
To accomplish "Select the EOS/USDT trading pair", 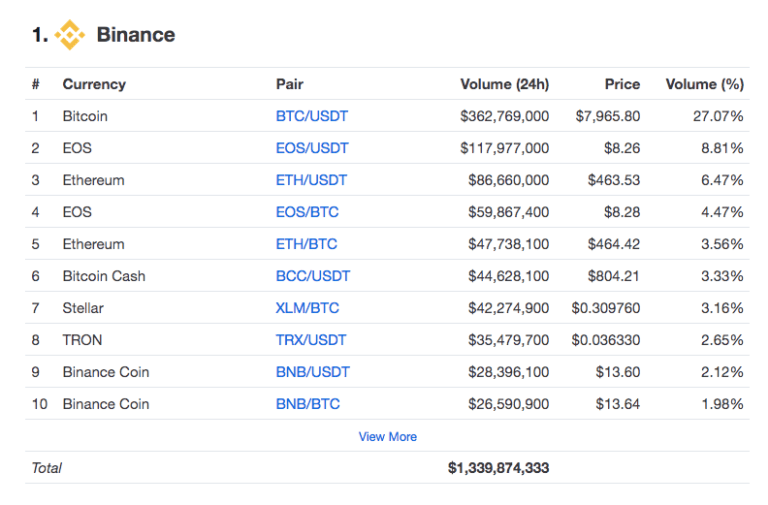I will 312,148.
